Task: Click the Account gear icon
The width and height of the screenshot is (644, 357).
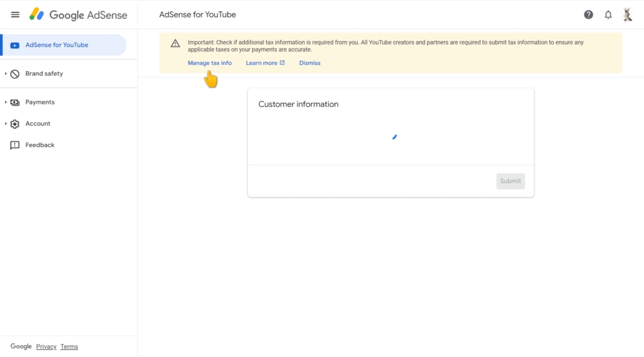Action: click(x=15, y=124)
